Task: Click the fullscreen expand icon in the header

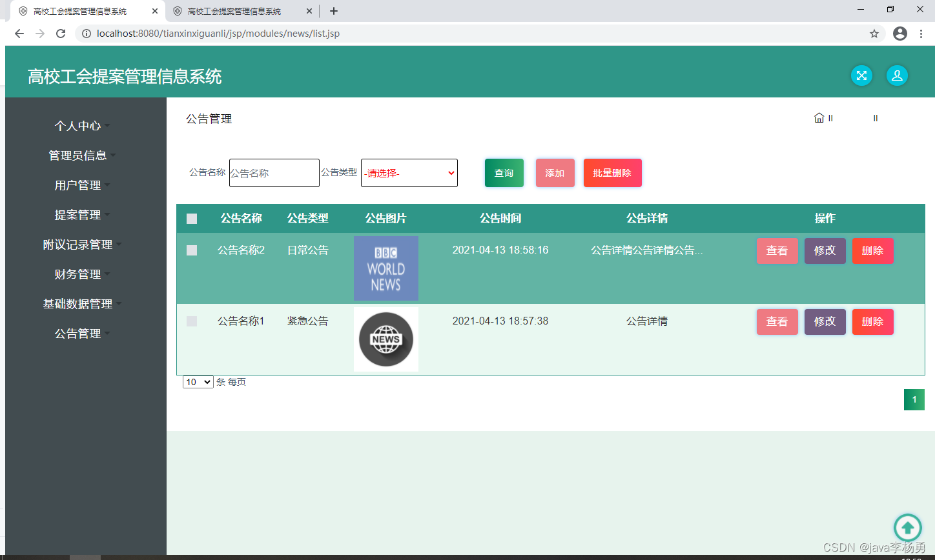Action: [x=861, y=75]
